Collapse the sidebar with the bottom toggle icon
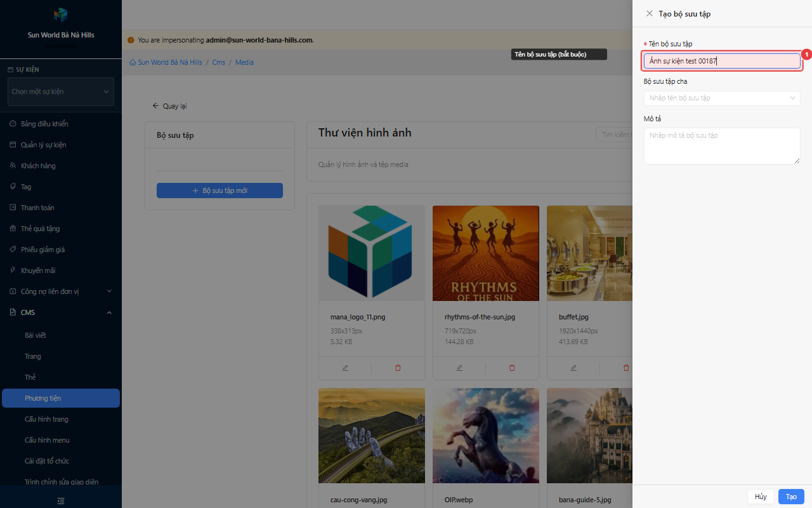Viewport: 812px width, 508px height. [x=61, y=501]
